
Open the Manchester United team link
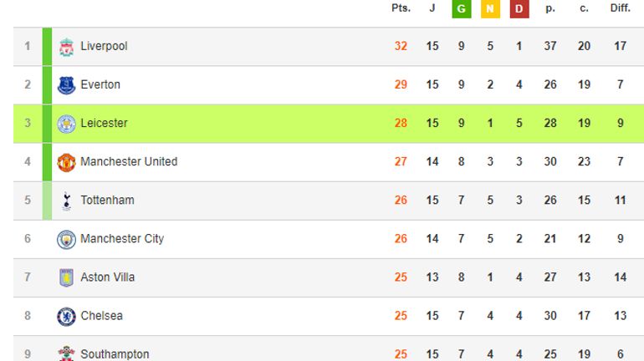(x=129, y=161)
